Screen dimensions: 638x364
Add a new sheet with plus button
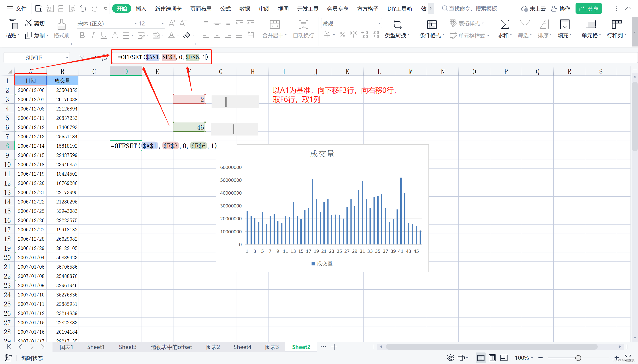pyautogui.click(x=334, y=347)
